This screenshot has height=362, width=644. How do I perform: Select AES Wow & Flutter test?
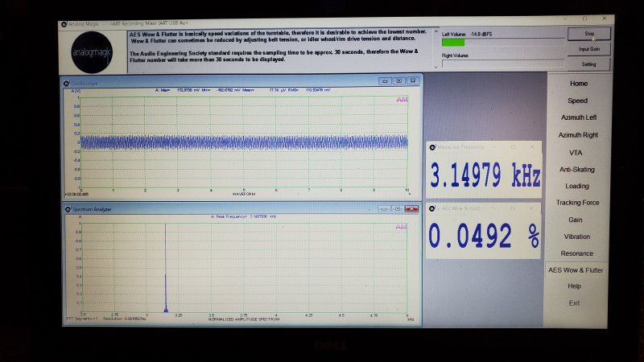click(576, 270)
